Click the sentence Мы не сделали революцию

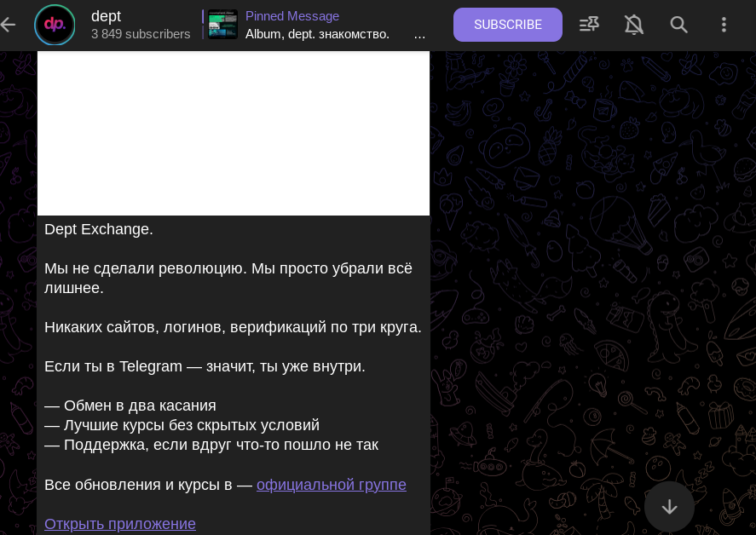pyautogui.click(x=228, y=278)
